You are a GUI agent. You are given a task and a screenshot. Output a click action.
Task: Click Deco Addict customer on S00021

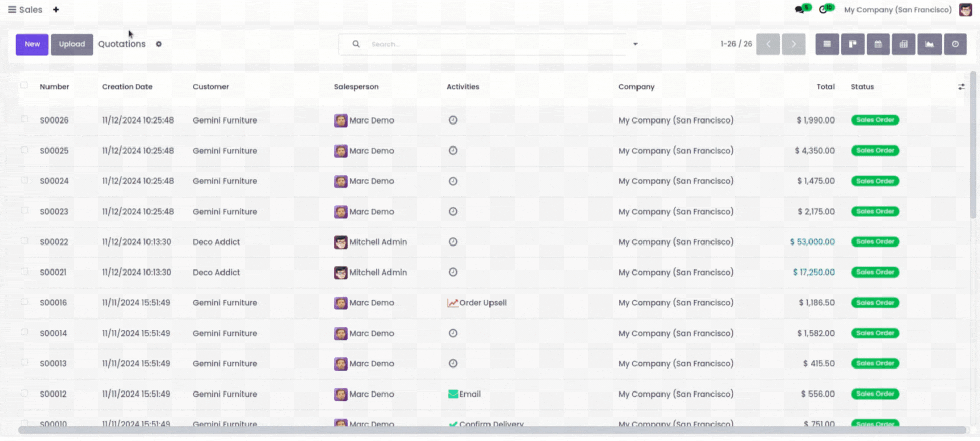pos(216,273)
